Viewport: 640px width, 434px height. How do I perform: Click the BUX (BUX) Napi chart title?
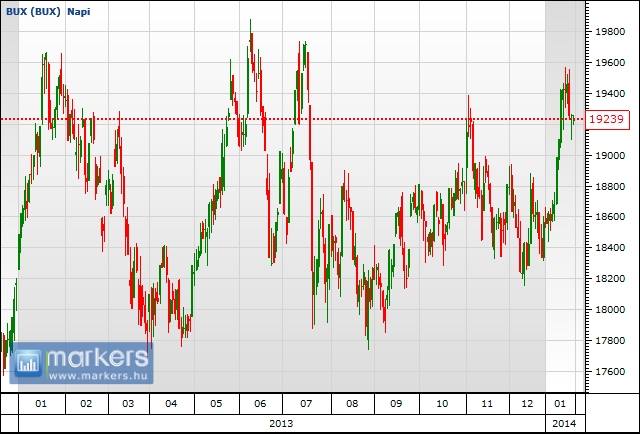48,12
